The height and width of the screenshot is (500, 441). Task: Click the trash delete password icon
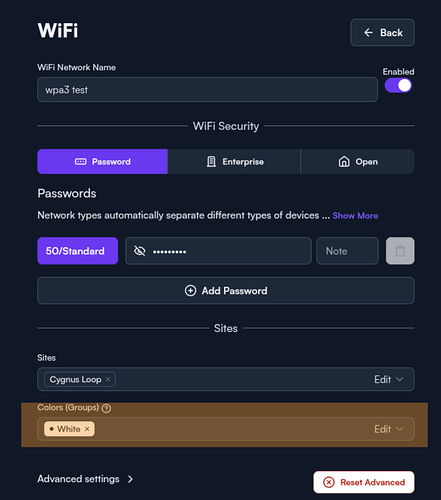coord(400,251)
